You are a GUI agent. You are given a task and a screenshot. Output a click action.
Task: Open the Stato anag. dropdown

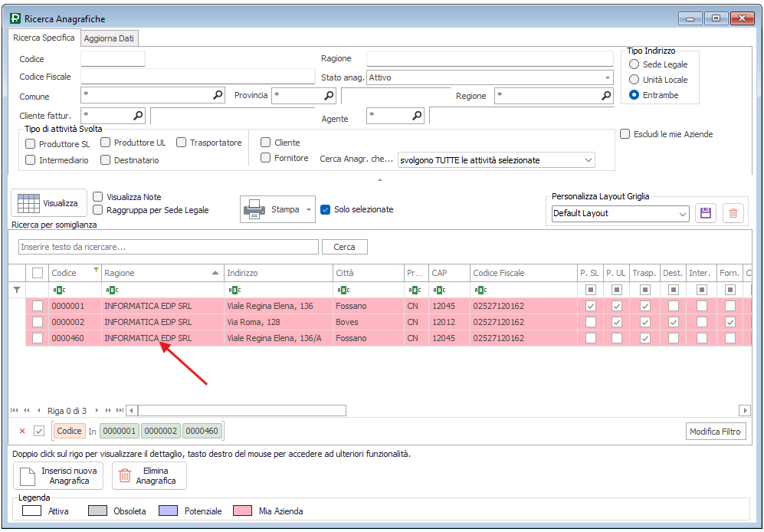click(607, 77)
